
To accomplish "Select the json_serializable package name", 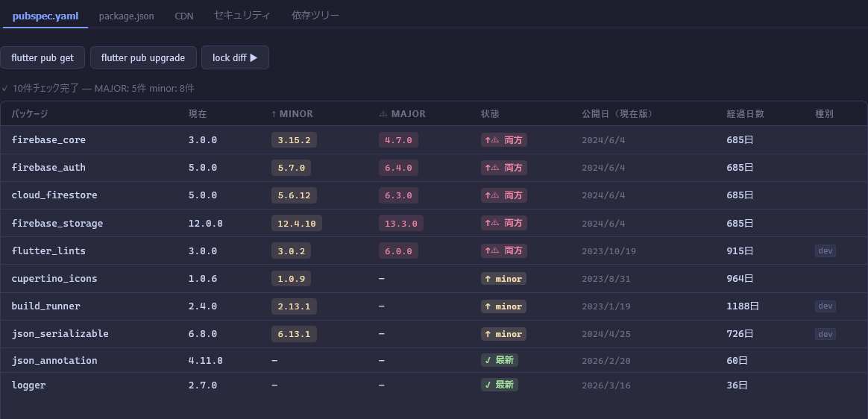I will tap(60, 334).
